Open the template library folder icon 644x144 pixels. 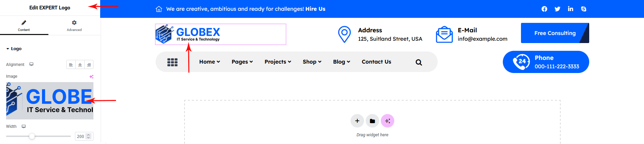pos(372,121)
